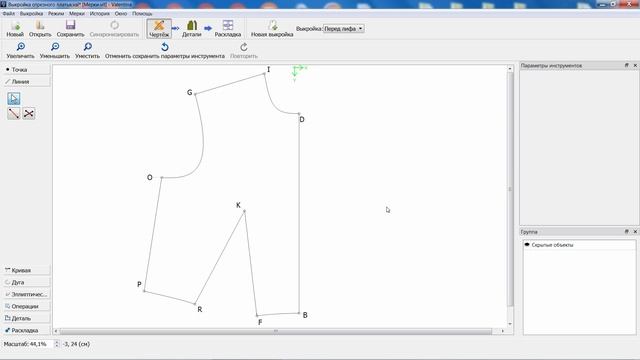Expand the Операции tools section
Viewport: 640px width, 360px height.
click(27, 306)
